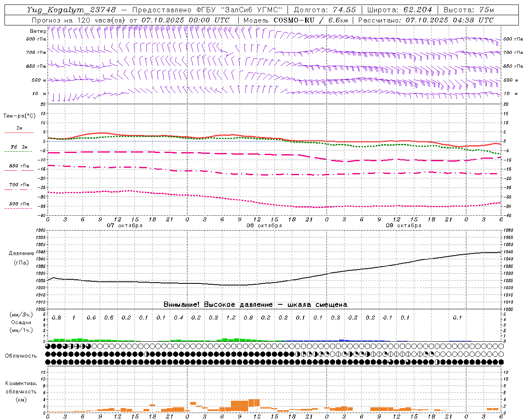Click the 10 м wind level label on left
This screenshot has width=525, height=420.
click(x=39, y=94)
